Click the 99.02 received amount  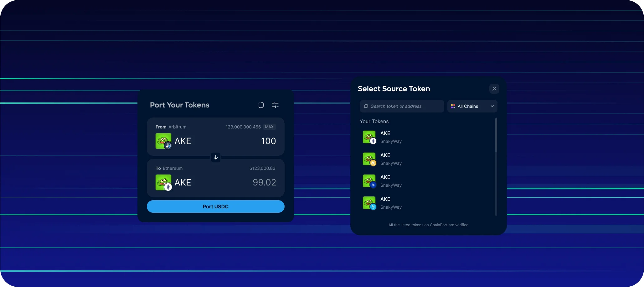tap(265, 182)
